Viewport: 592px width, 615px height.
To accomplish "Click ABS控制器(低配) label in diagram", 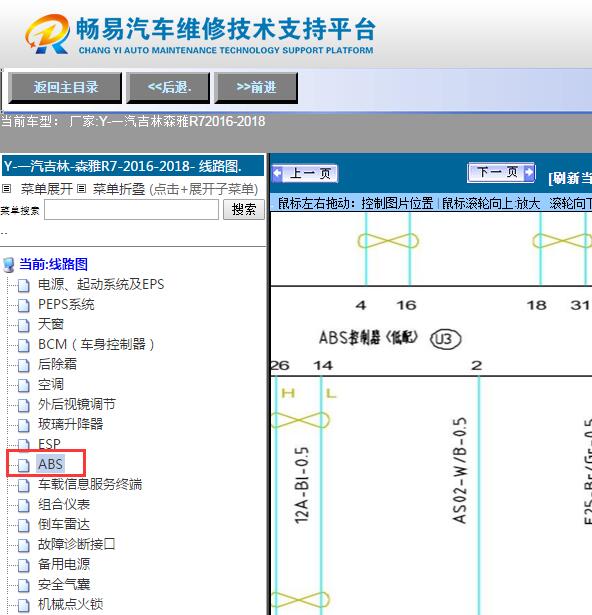I will pyautogui.click(x=368, y=338).
